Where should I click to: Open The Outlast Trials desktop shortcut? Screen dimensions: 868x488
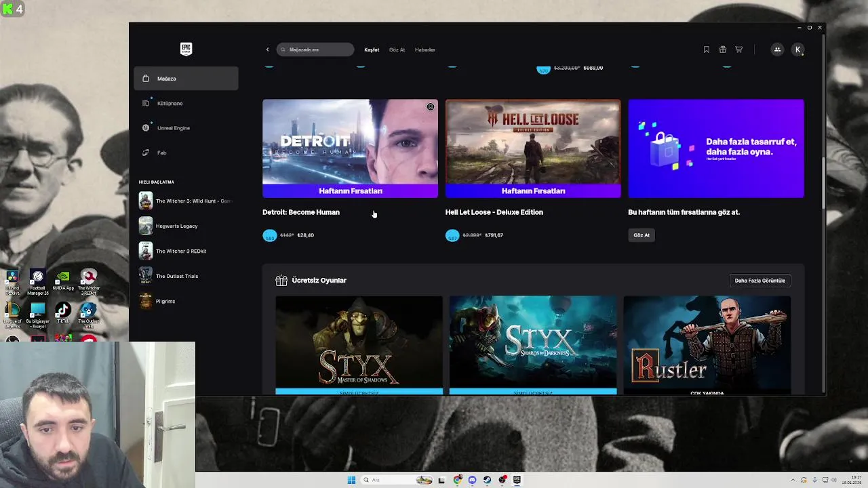pos(88,316)
